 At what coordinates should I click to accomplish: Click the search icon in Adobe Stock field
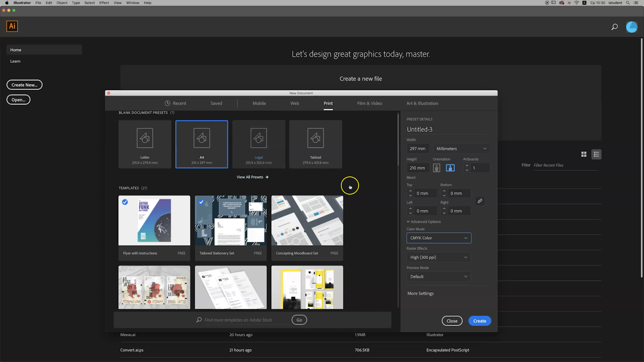click(199, 320)
